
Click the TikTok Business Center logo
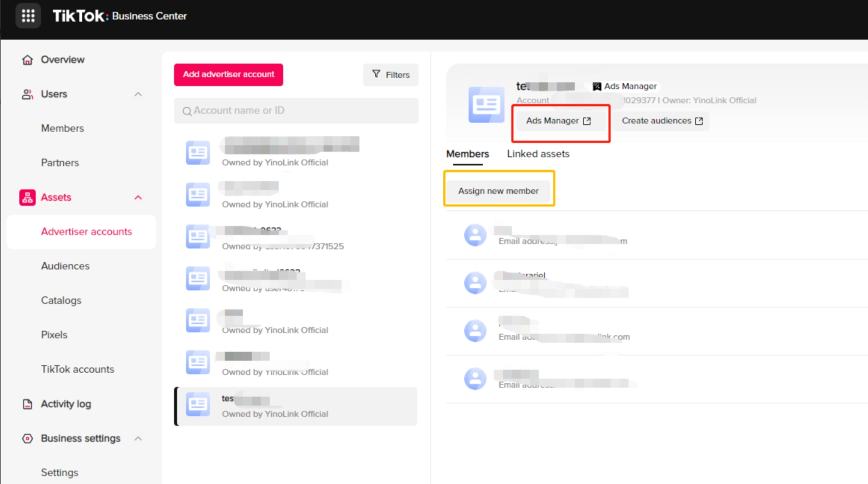point(120,16)
